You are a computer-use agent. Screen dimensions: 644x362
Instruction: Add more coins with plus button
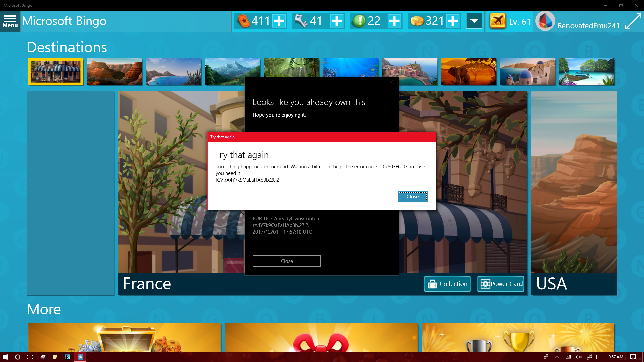click(453, 21)
